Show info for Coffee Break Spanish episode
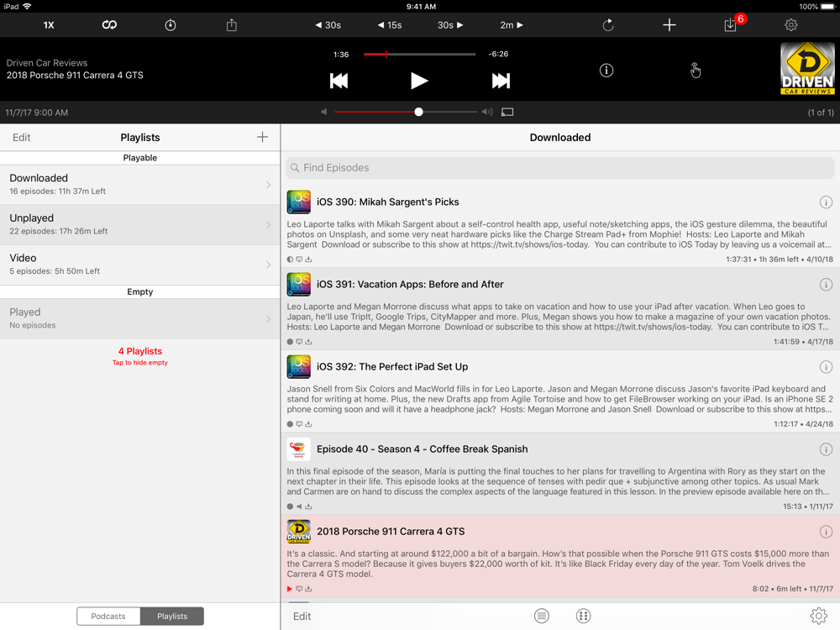The image size is (840, 630). point(826,449)
